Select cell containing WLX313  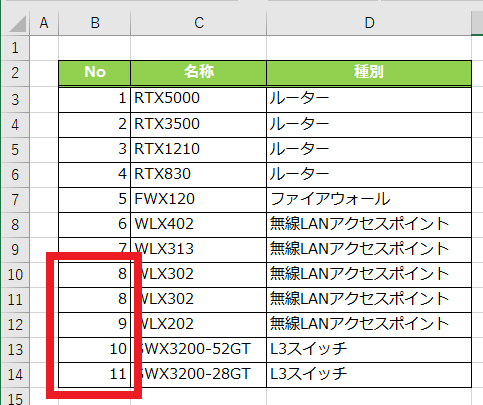(199, 250)
